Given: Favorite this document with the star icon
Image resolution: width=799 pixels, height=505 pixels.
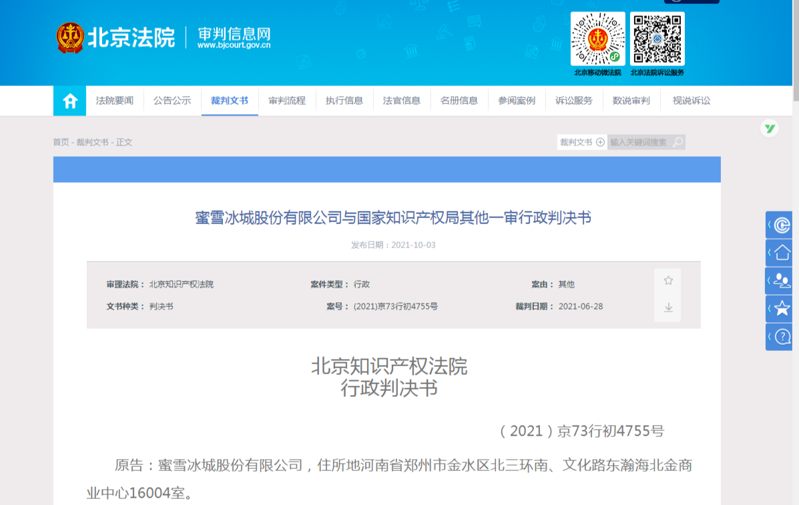Looking at the screenshot, I should pos(669,280).
